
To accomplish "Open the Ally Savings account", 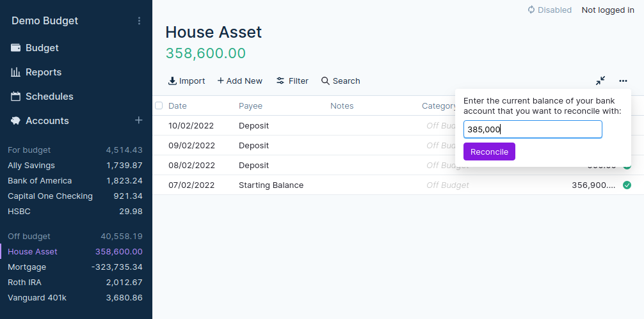I will [x=31, y=166].
